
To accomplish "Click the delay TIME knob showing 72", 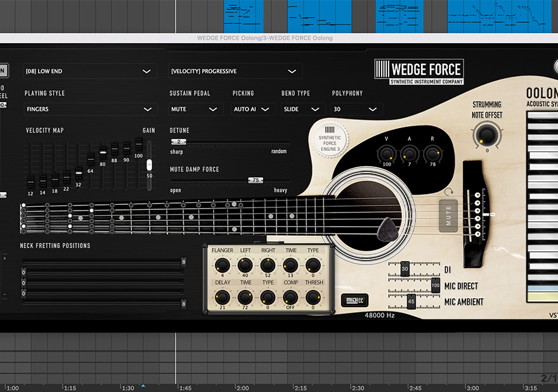I will click(245, 297).
